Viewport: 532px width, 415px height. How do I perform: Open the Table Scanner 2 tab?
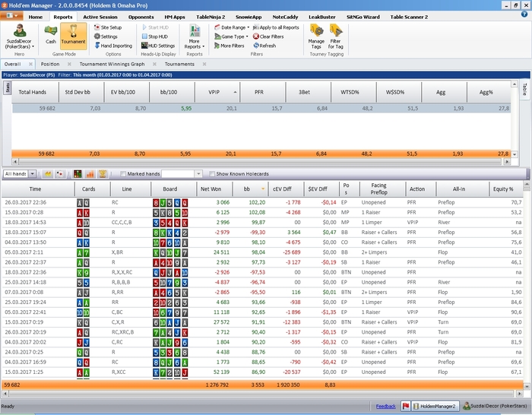409,17
